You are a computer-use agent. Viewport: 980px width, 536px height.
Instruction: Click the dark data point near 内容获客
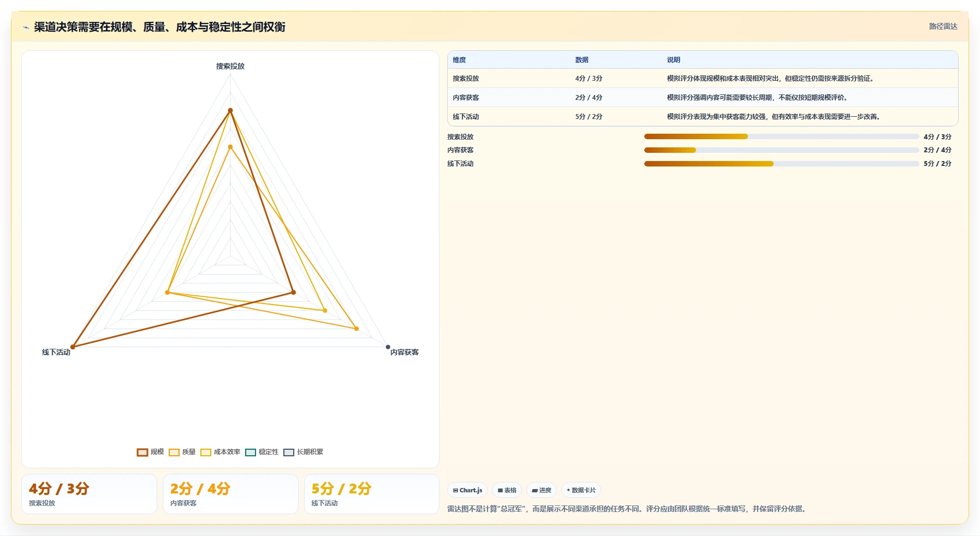coord(388,347)
